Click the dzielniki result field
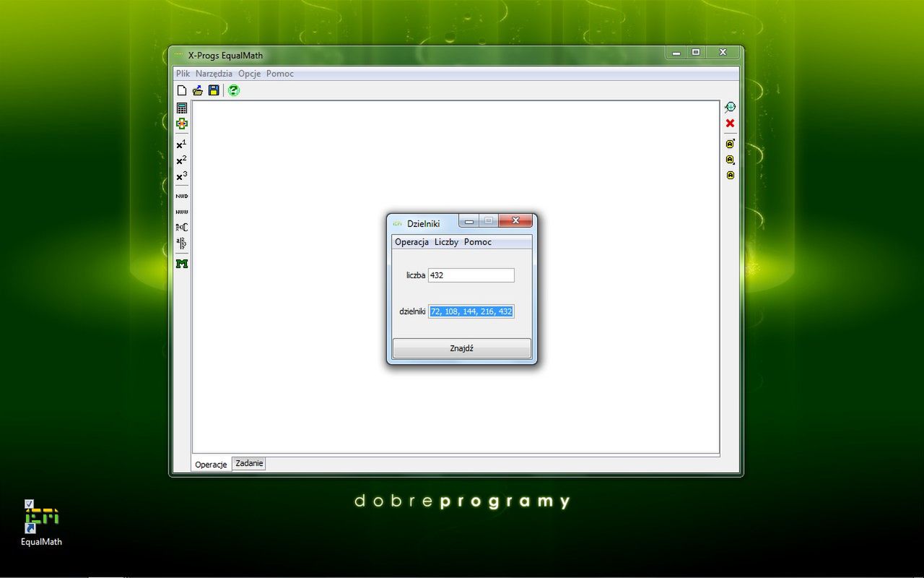The width and height of the screenshot is (924, 578). click(x=471, y=311)
